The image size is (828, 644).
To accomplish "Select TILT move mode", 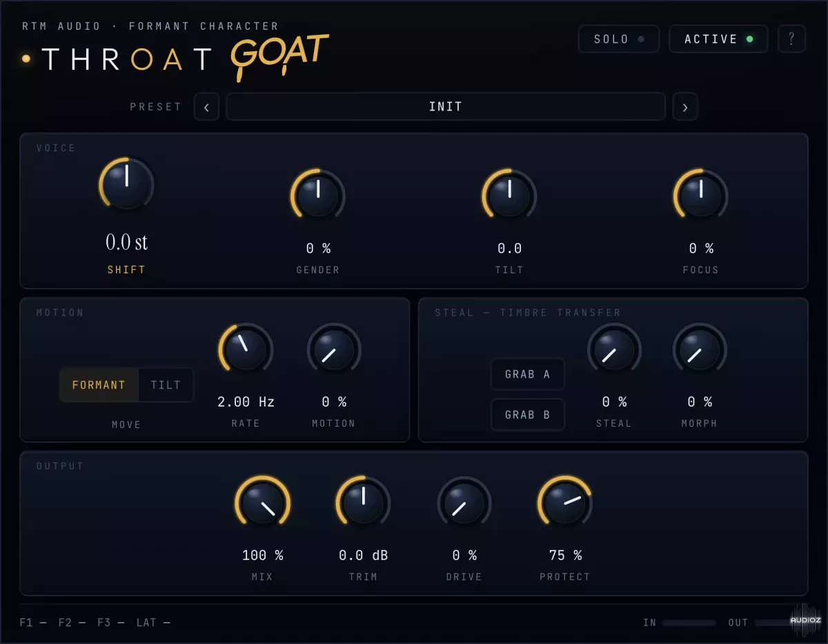I will pos(166,385).
